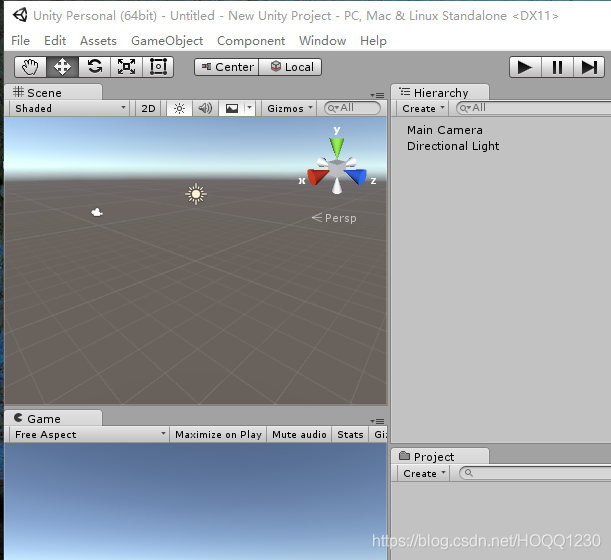Switch to the Hierarchy tab
This screenshot has height=560, width=611.
[440, 92]
